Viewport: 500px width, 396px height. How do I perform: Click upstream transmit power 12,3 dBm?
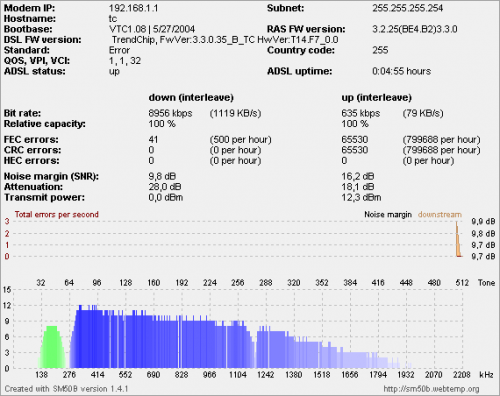point(361,197)
